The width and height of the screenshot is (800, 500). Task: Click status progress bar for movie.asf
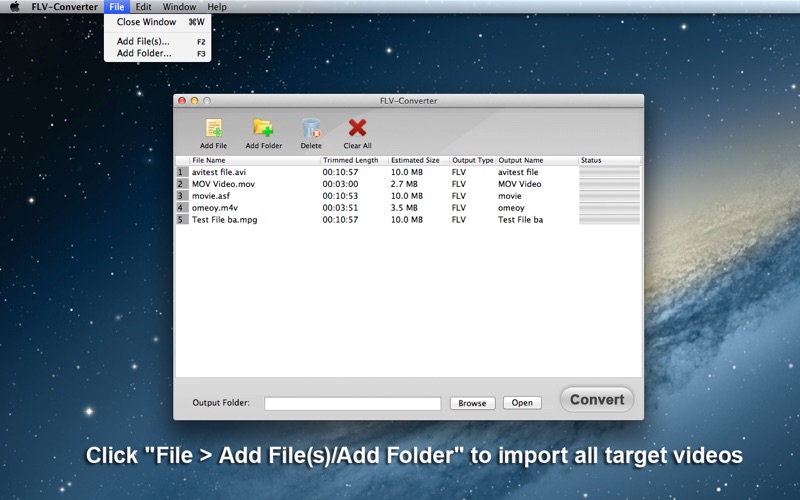click(610, 196)
